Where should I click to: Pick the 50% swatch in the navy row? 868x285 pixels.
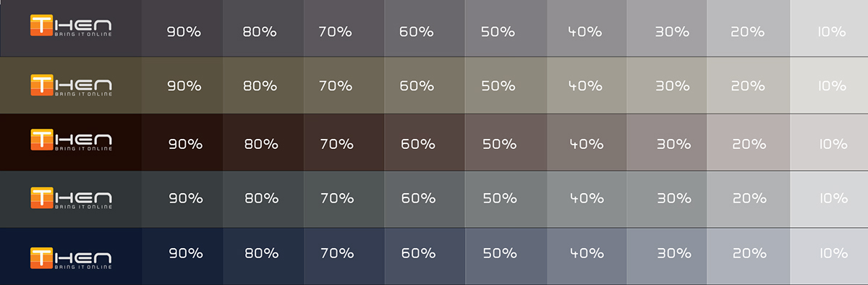506,256
